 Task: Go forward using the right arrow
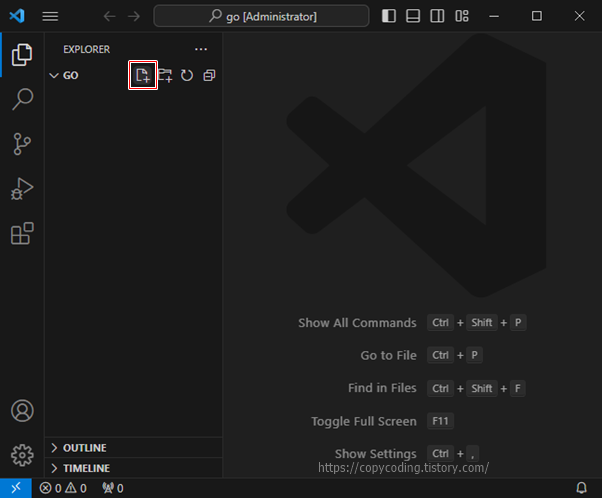coord(134,16)
